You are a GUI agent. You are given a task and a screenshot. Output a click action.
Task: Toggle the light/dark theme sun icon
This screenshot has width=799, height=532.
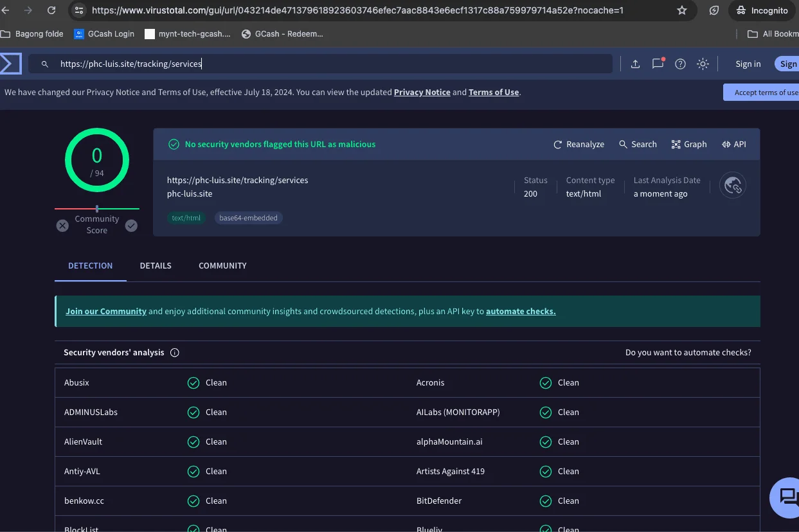click(703, 64)
